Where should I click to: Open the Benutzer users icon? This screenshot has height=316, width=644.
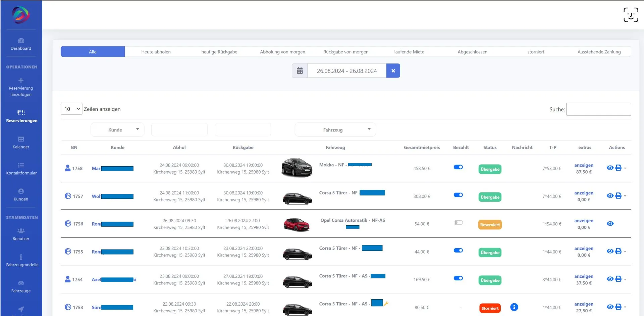[21, 231]
